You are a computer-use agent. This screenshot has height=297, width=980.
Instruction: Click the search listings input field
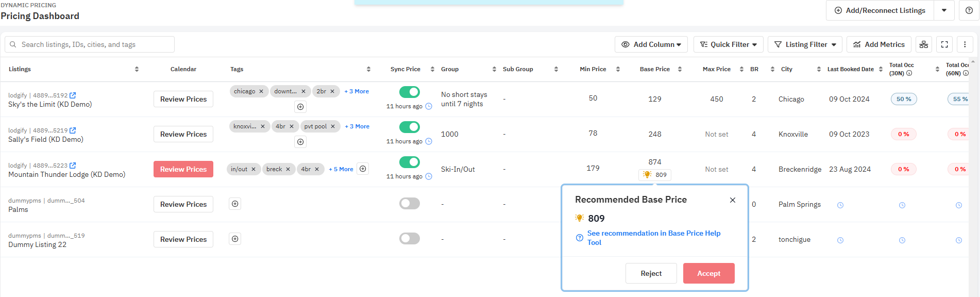pyautogui.click(x=90, y=44)
